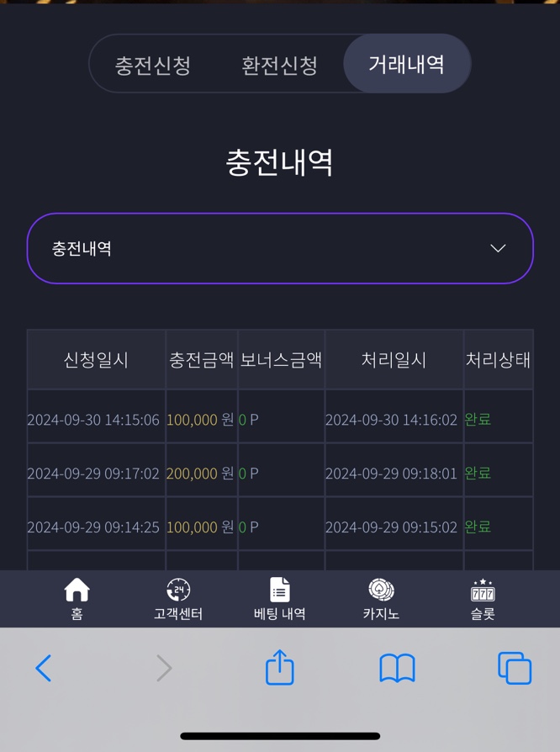Open 베팅 내역 document icon
The width and height of the screenshot is (560, 752).
point(279,590)
